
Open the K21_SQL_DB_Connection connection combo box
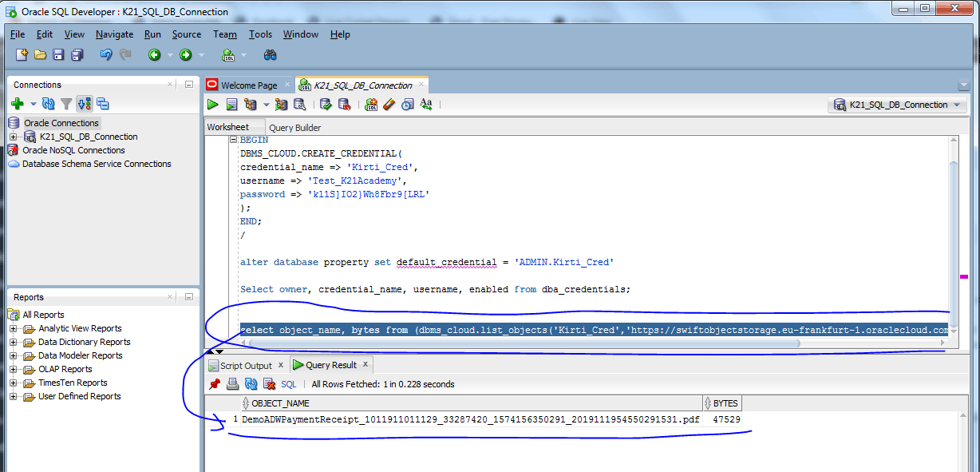898,105
